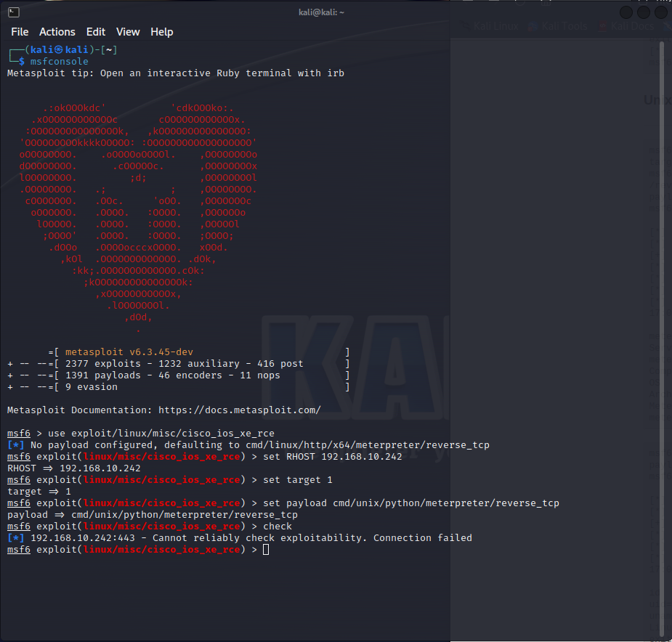
Task: Open the File menu
Action: coord(20,32)
